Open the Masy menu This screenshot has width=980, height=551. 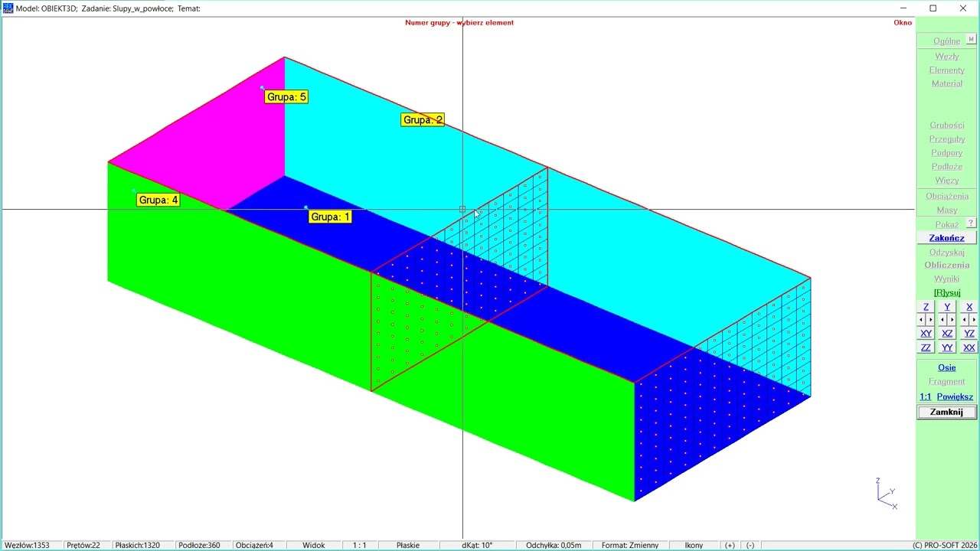coord(947,210)
